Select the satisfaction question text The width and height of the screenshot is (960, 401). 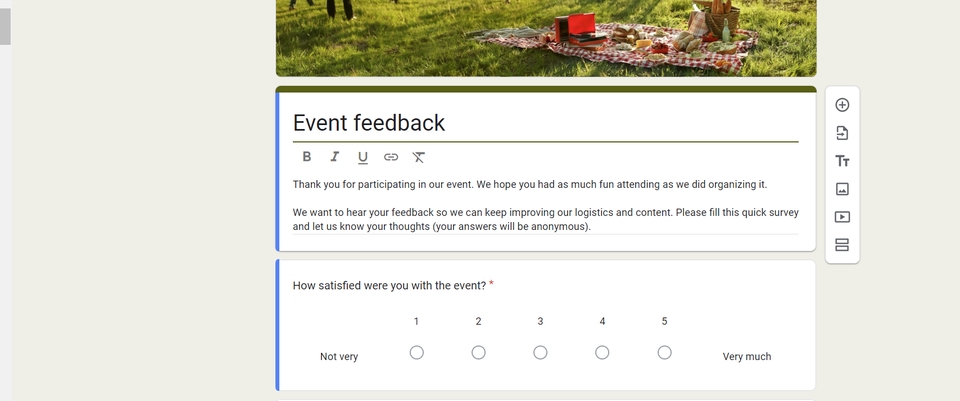tap(389, 286)
